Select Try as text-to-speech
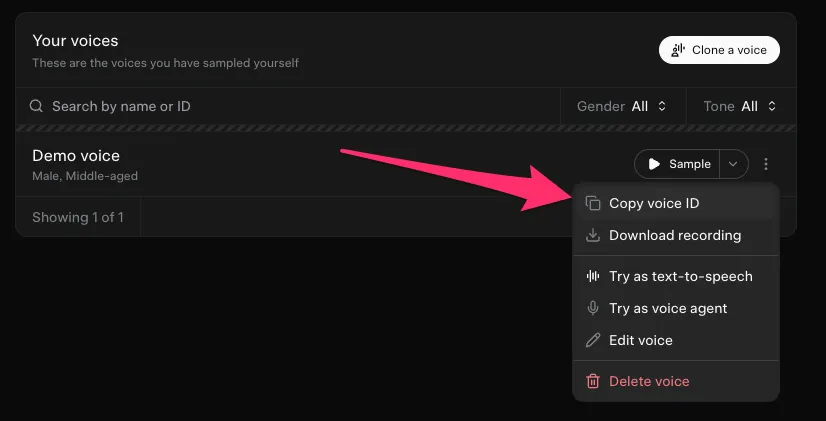826x421 pixels. [676, 276]
